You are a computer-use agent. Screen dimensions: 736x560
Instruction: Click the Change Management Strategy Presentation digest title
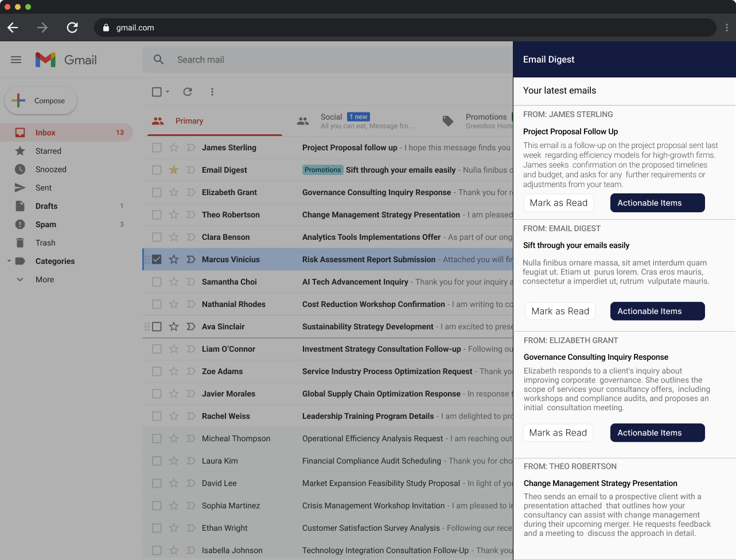[601, 483]
